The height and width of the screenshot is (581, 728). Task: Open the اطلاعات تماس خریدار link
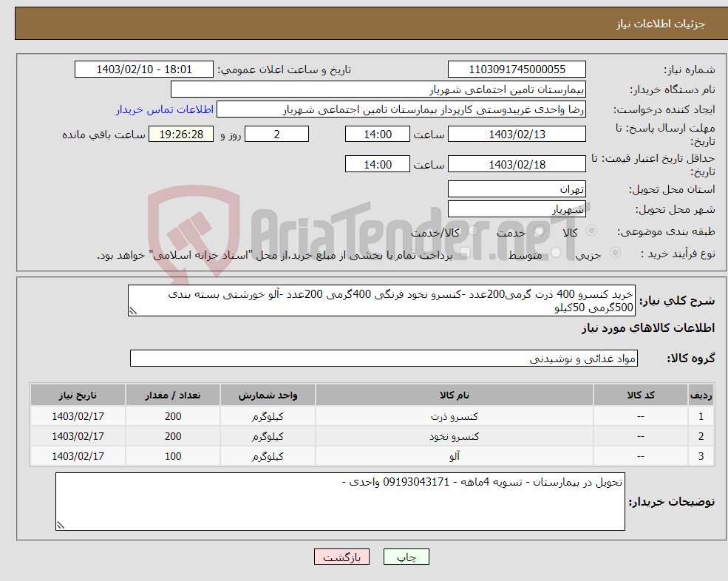(165, 109)
